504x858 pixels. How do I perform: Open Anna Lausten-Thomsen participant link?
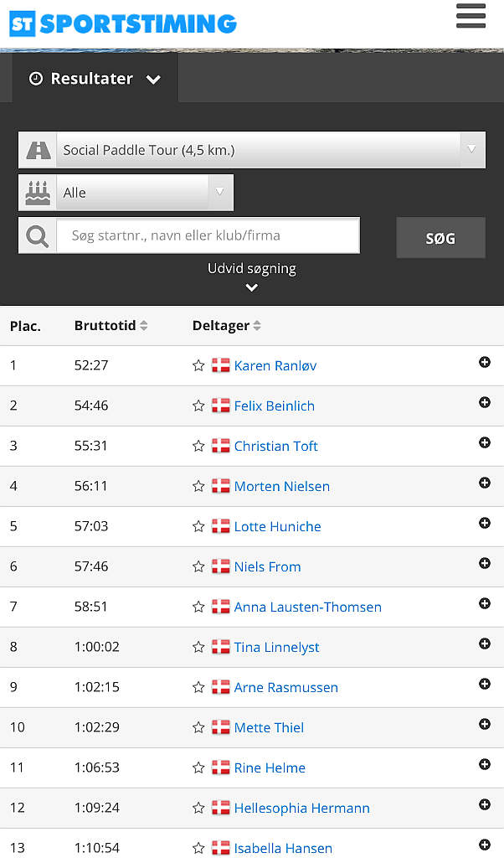pyautogui.click(x=308, y=607)
